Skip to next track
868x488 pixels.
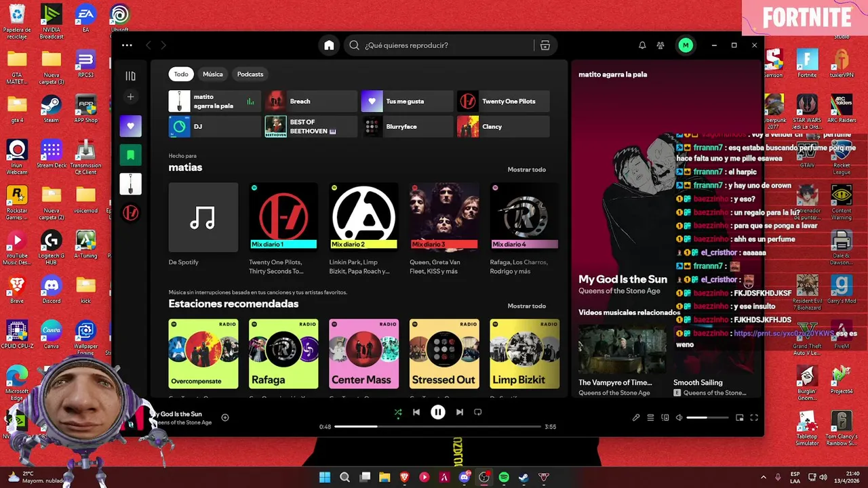(460, 412)
